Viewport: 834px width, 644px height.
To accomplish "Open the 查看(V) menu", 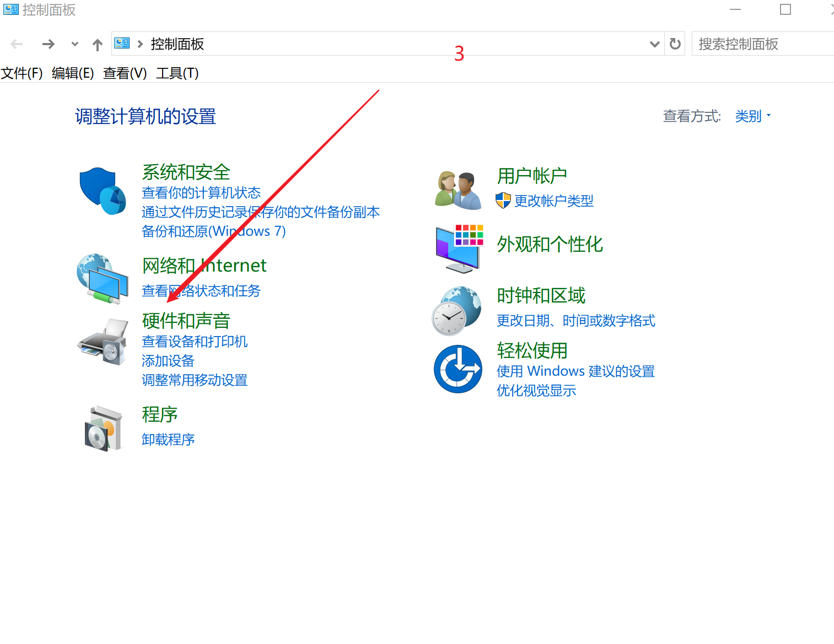I will (x=125, y=73).
